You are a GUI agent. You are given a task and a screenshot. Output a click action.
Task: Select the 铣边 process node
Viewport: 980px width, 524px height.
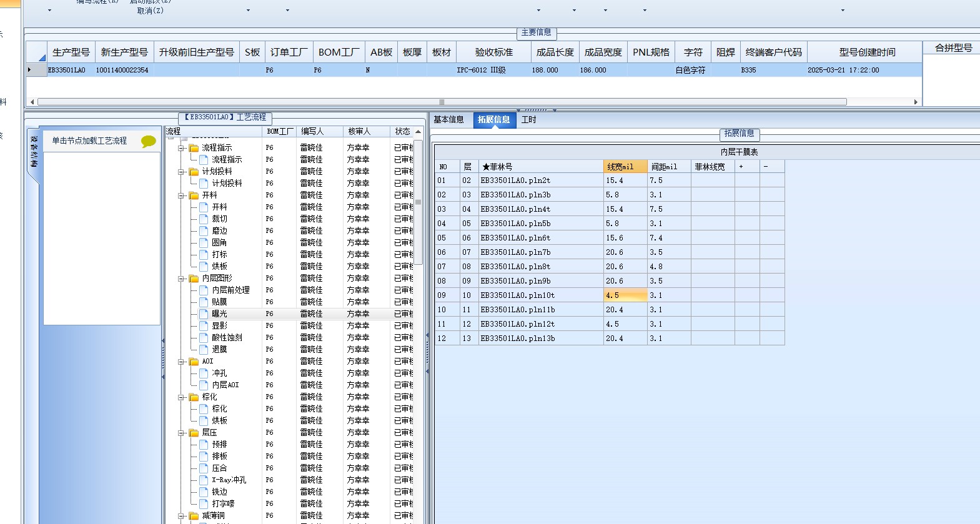(x=219, y=492)
